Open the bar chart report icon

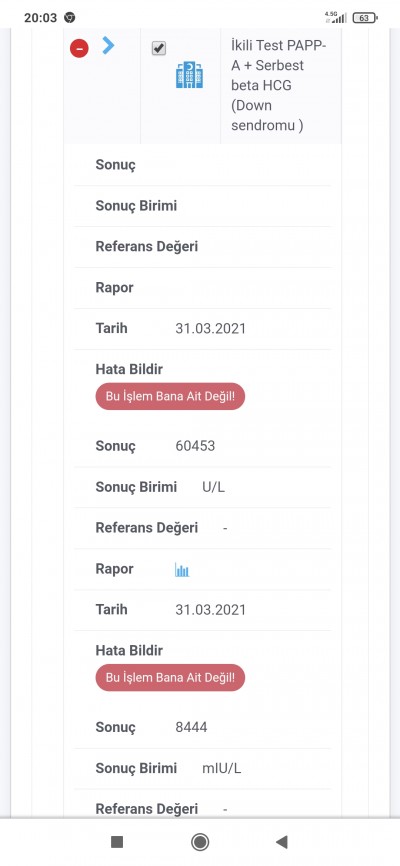tap(182, 569)
